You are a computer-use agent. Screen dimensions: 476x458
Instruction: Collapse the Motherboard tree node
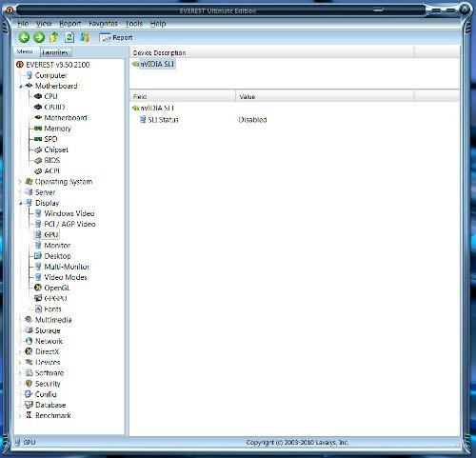click(21, 86)
